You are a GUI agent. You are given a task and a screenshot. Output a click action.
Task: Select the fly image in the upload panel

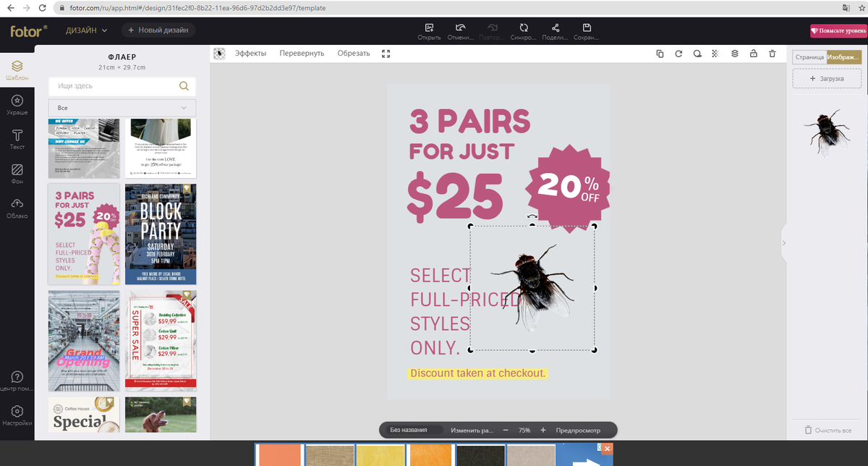(x=827, y=132)
